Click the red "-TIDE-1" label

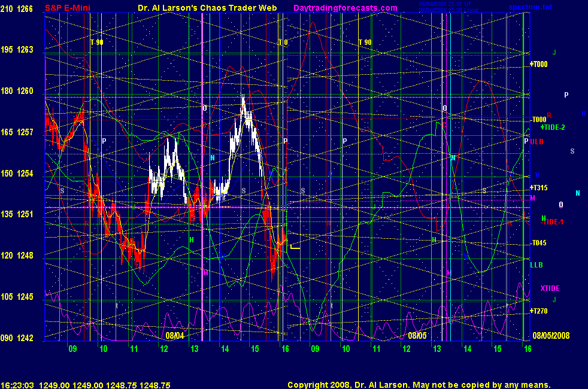pyautogui.click(x=552, y=222)
